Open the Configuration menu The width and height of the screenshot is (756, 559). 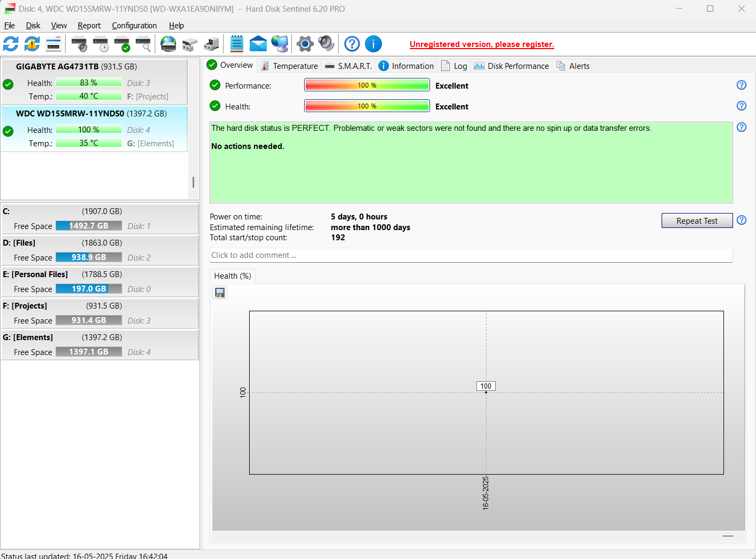coord(134,26)
